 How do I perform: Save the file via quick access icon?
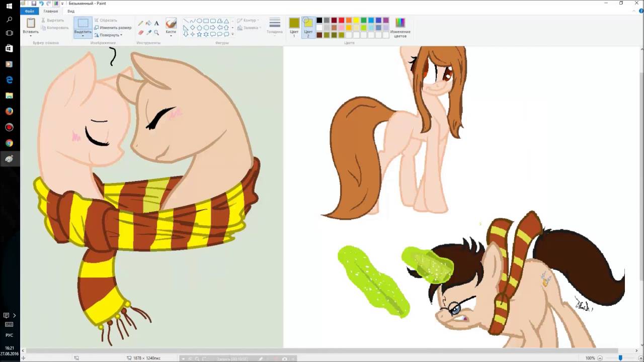click(34, 4)
